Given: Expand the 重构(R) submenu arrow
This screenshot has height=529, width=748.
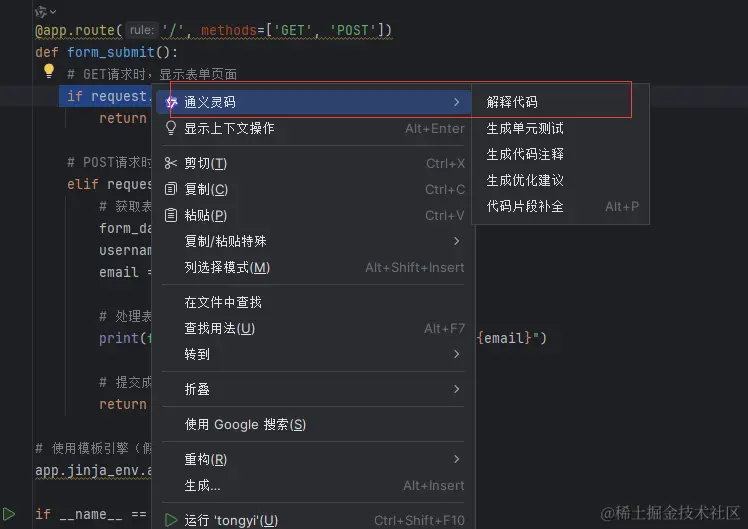Looking at the screenshot, I should click(x=457, y=459).
